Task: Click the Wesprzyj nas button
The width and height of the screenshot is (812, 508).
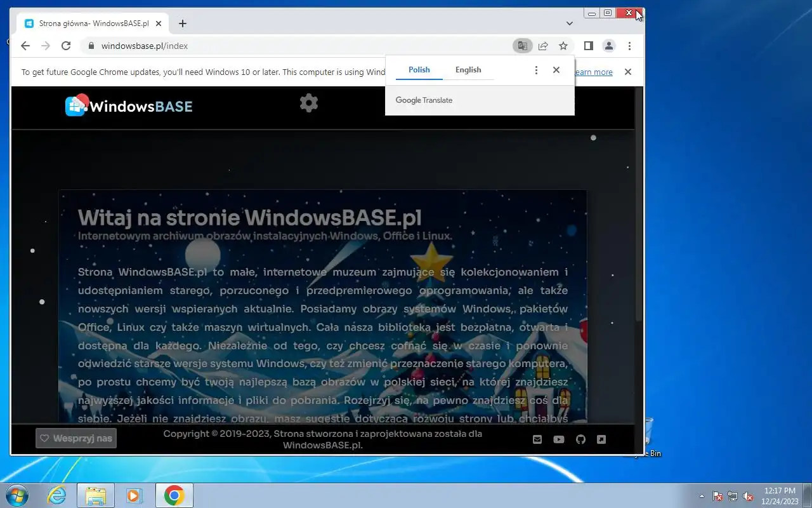Action: 76,438
